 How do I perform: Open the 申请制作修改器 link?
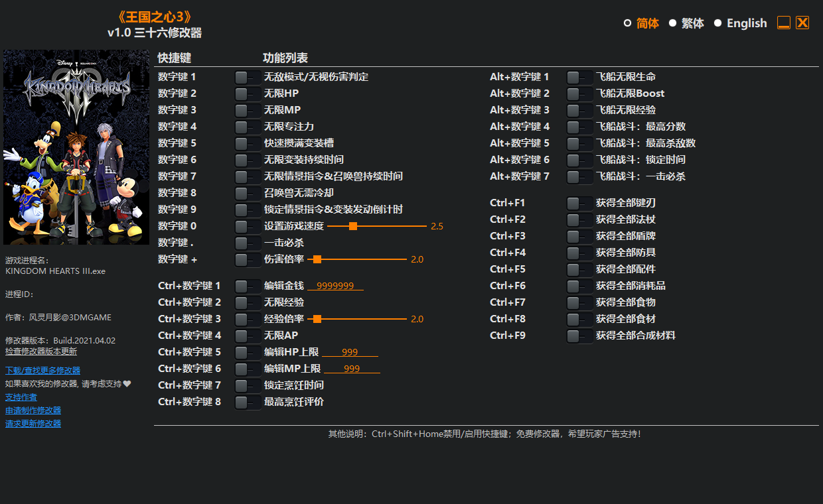point(33,410)
